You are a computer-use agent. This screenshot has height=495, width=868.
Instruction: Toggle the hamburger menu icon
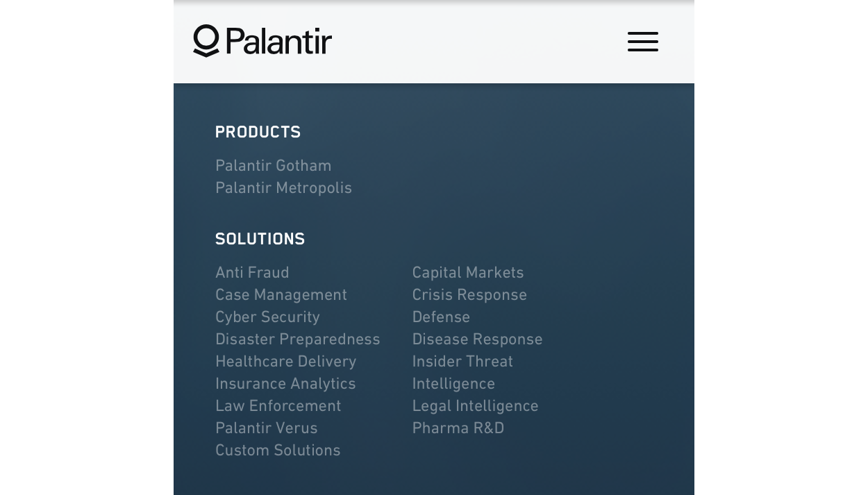642,42
